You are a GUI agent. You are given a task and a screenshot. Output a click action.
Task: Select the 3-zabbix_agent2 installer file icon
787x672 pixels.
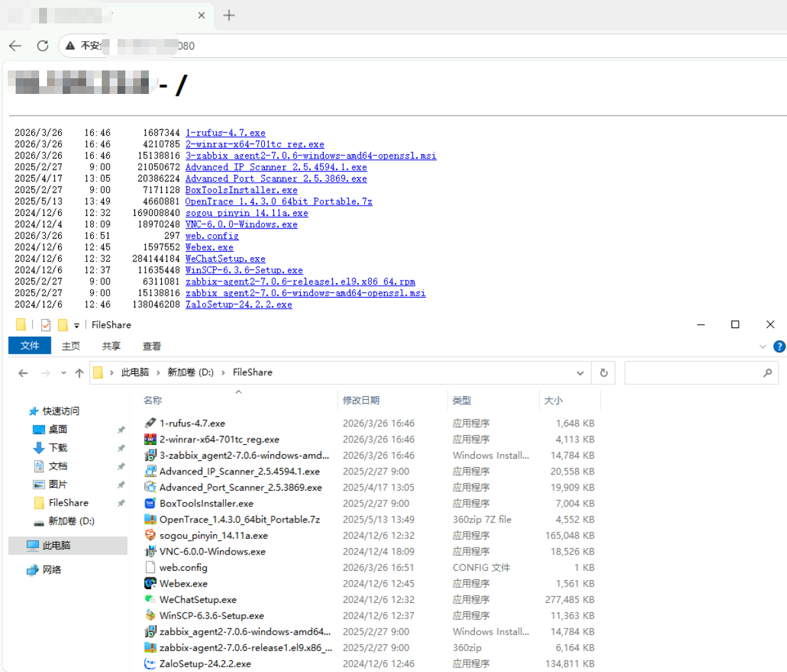point(150,455)
